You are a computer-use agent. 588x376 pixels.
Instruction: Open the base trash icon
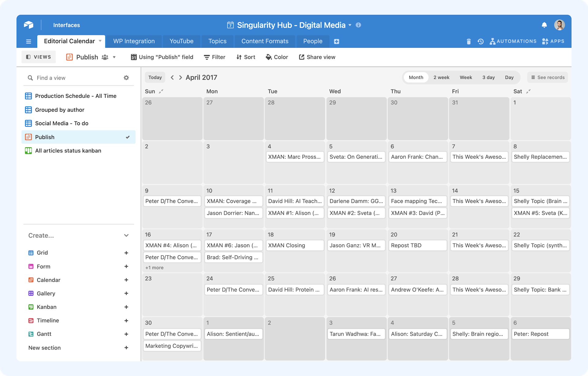(x=469, y=41)
